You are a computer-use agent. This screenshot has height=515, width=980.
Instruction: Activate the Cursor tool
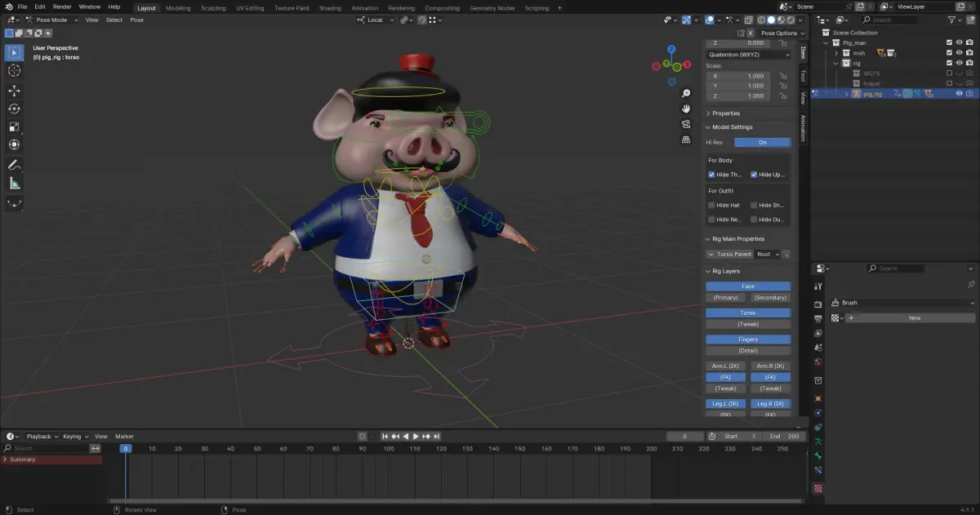click(x=14, y=71)
